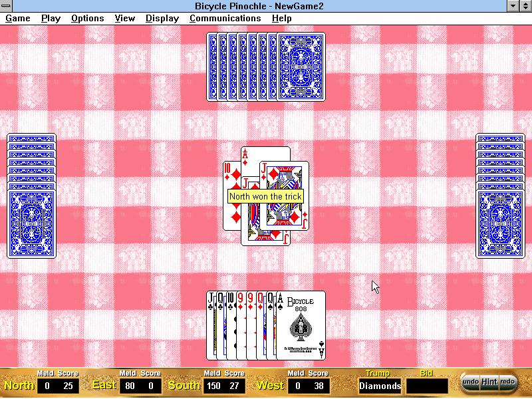Play the Queen of Clubs from hand

[221, 325]
